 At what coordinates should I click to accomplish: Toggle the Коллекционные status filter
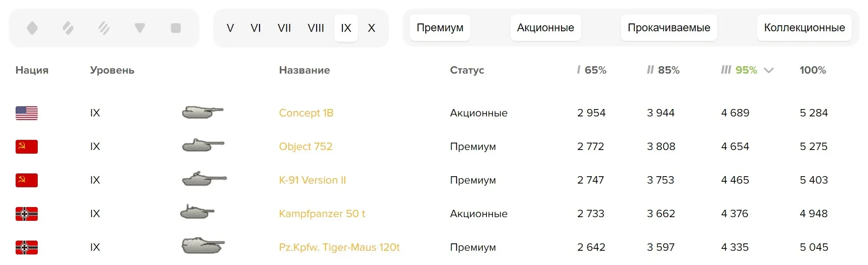[804, 28]
